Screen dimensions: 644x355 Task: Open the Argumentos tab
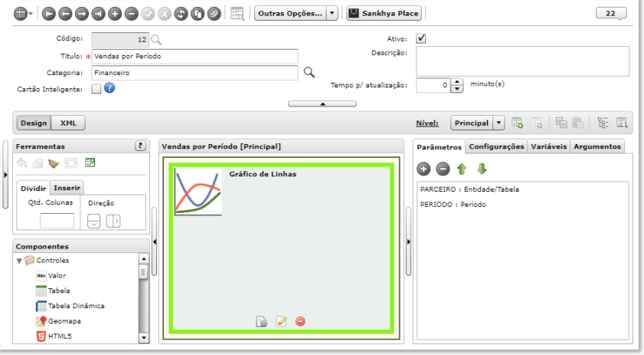tap(597, 146)
